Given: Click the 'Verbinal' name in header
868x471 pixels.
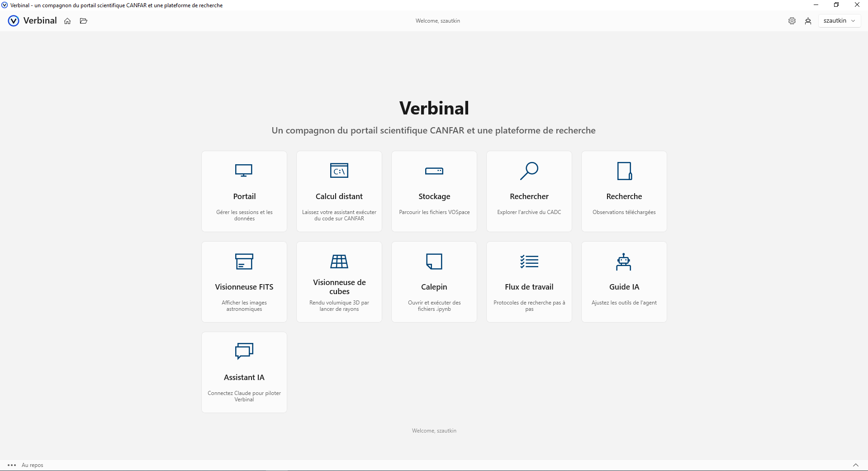Looking at the screenshot, I should [40, 21].
